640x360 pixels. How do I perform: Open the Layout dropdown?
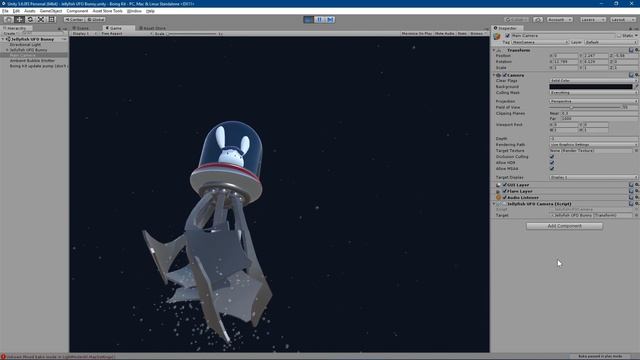pos(623,19)
